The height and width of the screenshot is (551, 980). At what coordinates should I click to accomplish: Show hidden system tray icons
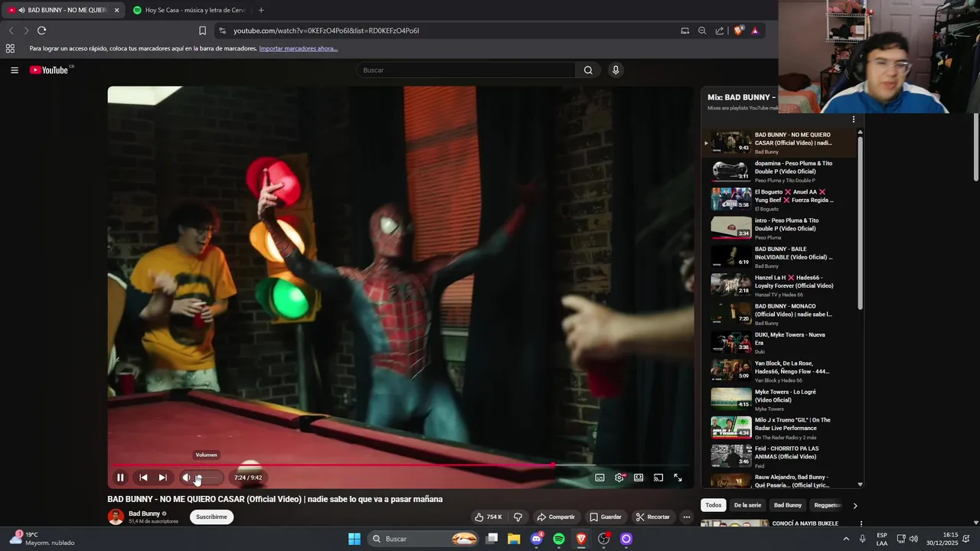[x=846, y=539]
